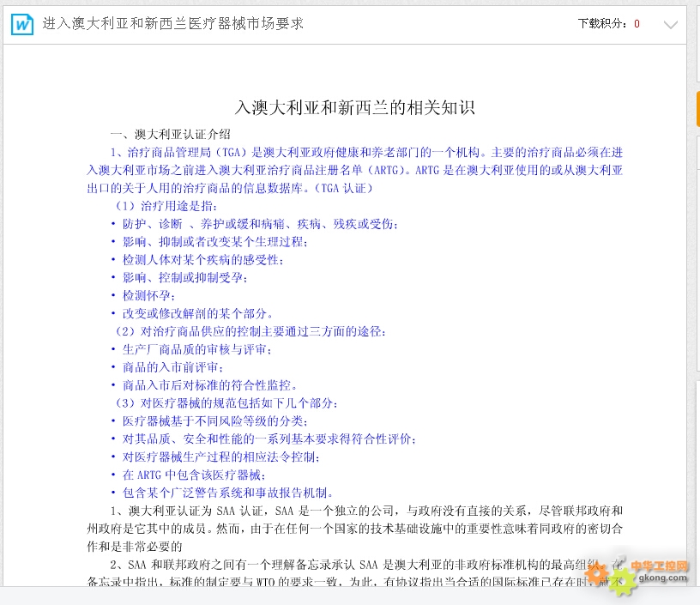Click the line starting 1、澳大利亚认证为 SAA 认证
The height and width of the screenshot is (605, 700).
[x=366, y=511]
